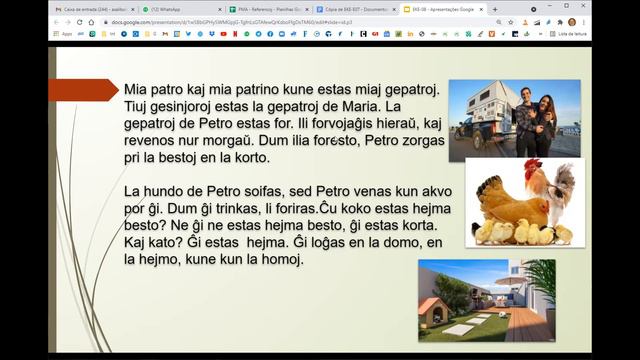
Task: Go back to the previous page
Action: (56, 22)
